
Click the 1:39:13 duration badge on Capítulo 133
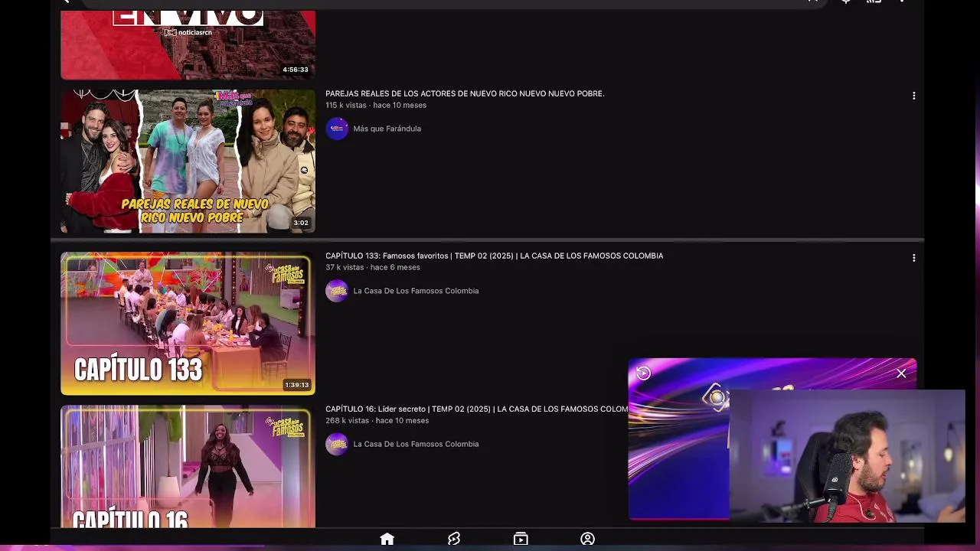[296, 385]
